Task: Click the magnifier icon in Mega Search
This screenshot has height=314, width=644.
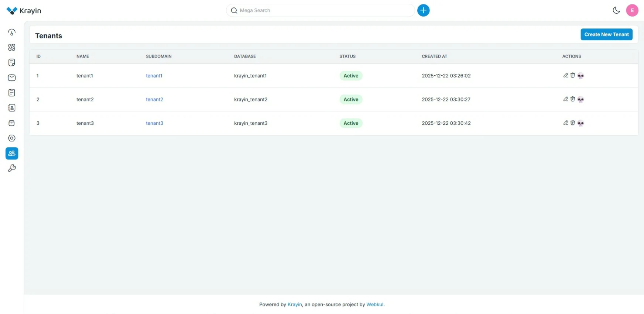Action: pos(234,10)
